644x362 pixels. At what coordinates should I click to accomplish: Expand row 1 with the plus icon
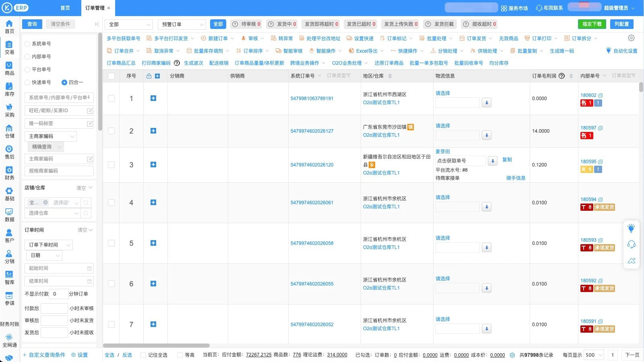(x=153, y=98)
